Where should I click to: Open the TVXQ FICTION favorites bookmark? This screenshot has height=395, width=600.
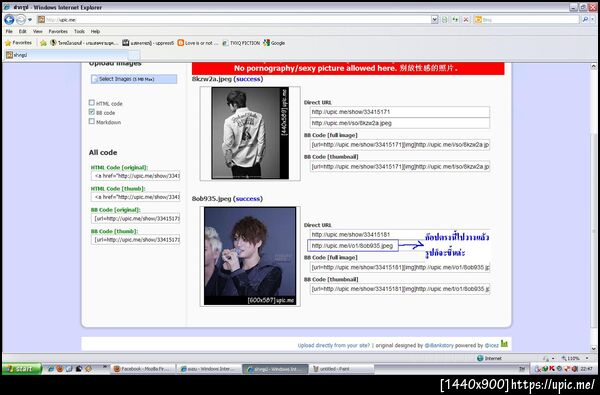[241, 43]
